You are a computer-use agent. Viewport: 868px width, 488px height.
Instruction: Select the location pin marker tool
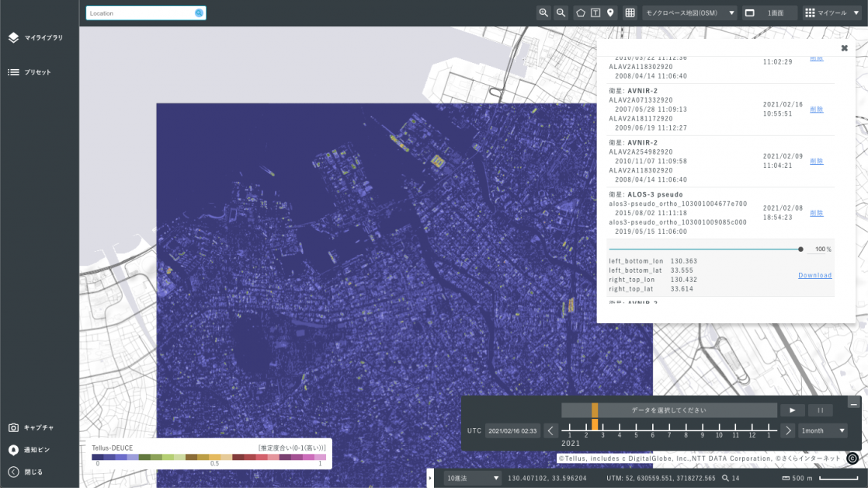610,12
